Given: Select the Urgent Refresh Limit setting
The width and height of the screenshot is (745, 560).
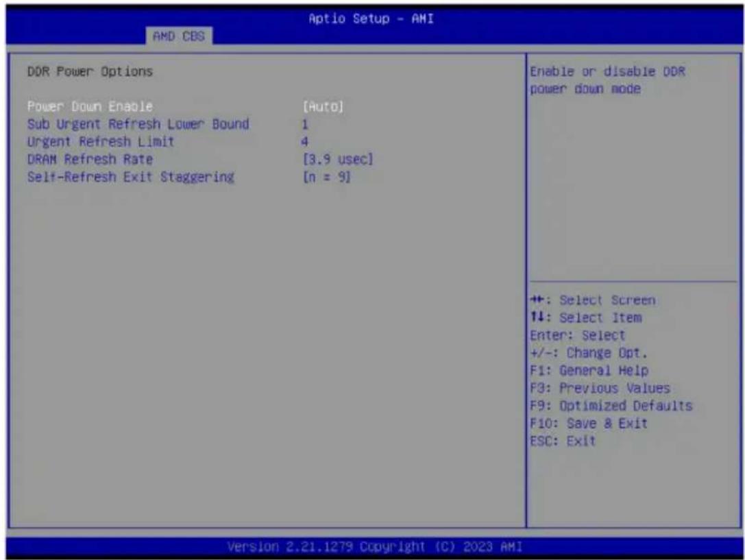Looking at the screenshot, I should coord(101,142).
